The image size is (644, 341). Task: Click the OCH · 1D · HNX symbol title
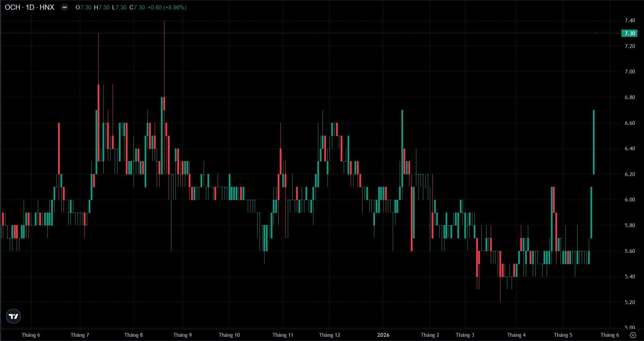[x=30, y=7]
